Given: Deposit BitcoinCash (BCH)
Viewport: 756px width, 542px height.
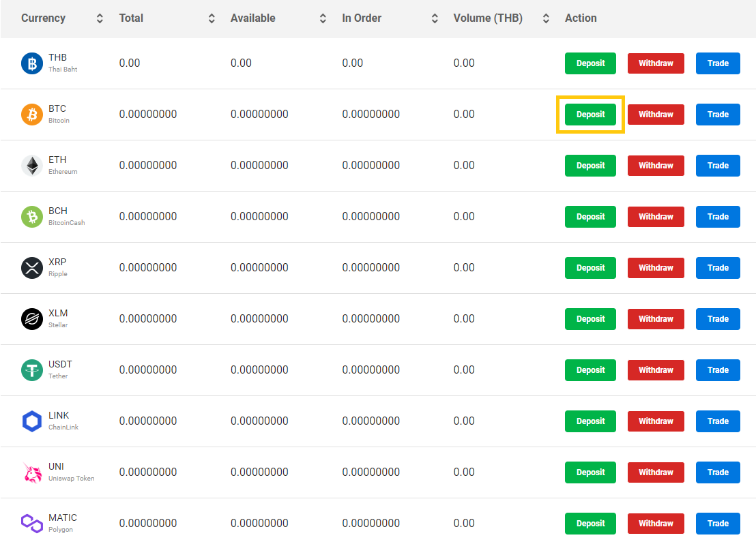Looking at the screenshot, I should coord(590,217).
